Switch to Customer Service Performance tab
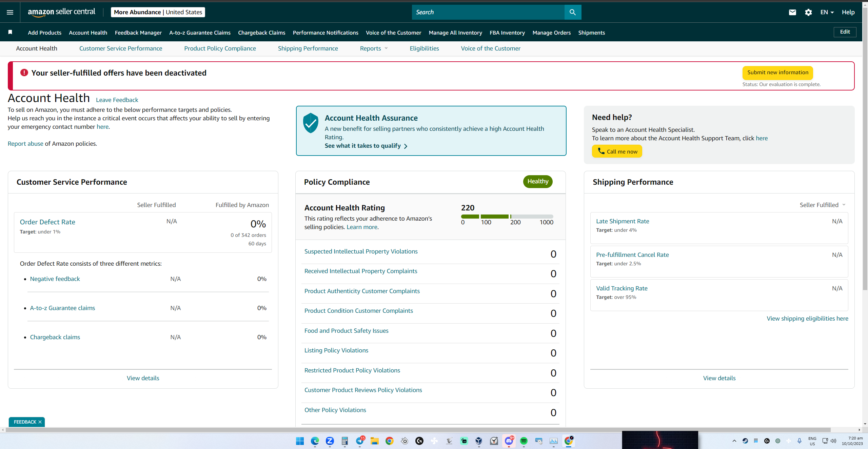868x449 pixels. coord(121,48)
